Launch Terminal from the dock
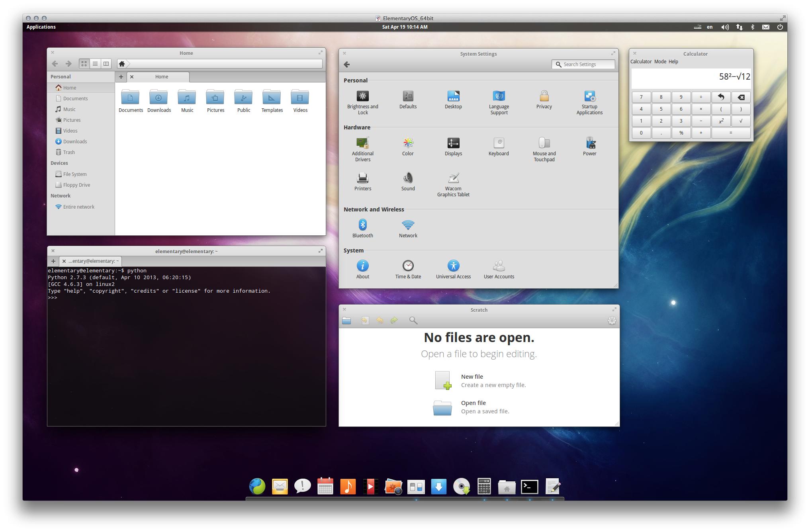This screenshot has width=810, height=532. tap(530, 487)
